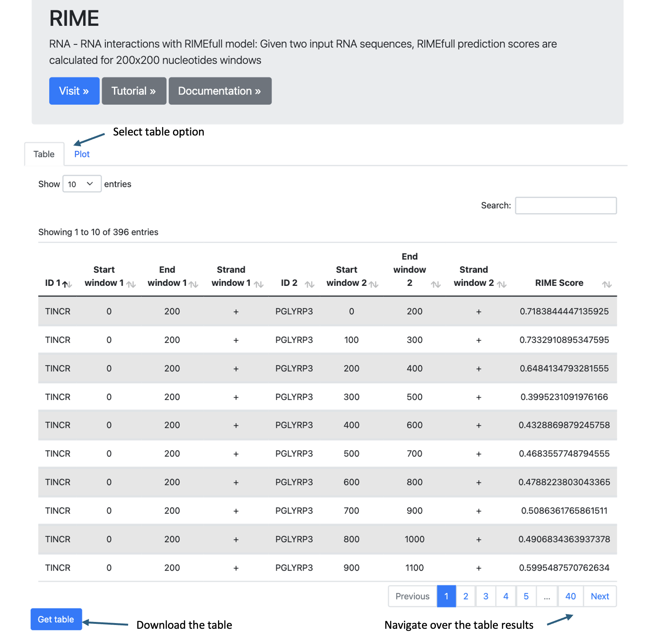Click Strand window 2 sort icon
The height and width of the screenshot is (644, 658).
(502, 284)
